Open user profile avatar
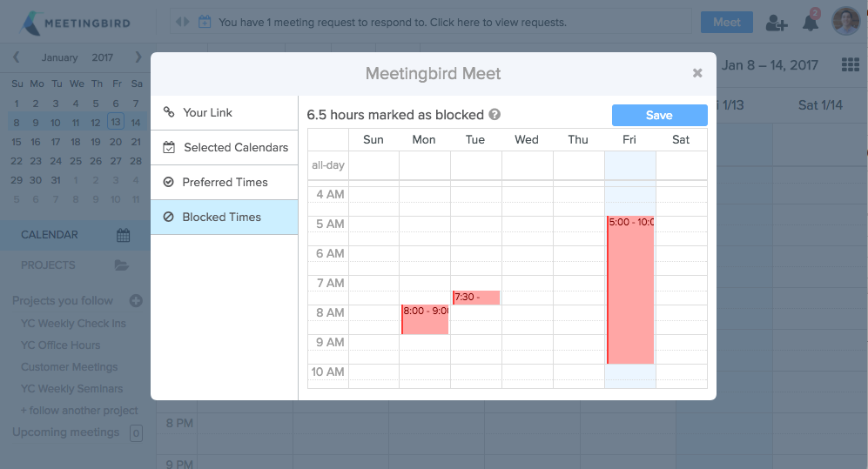The width and height of the screenshot is (868, 469). pos(846,21)
